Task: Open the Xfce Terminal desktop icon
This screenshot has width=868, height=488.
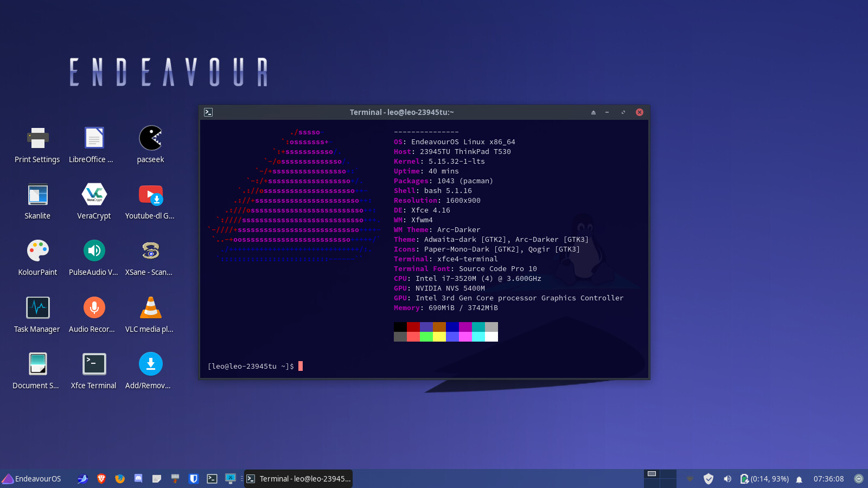Action: coord(94,370)
